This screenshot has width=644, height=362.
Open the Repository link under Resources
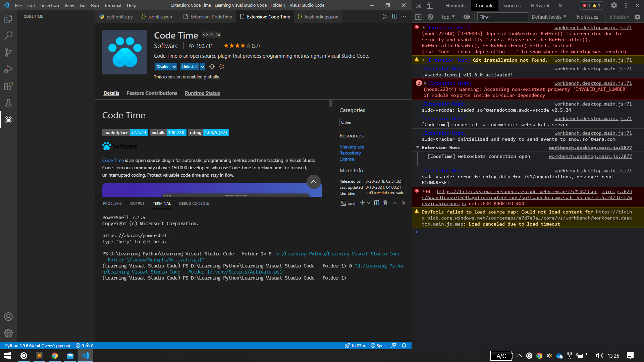350,153
